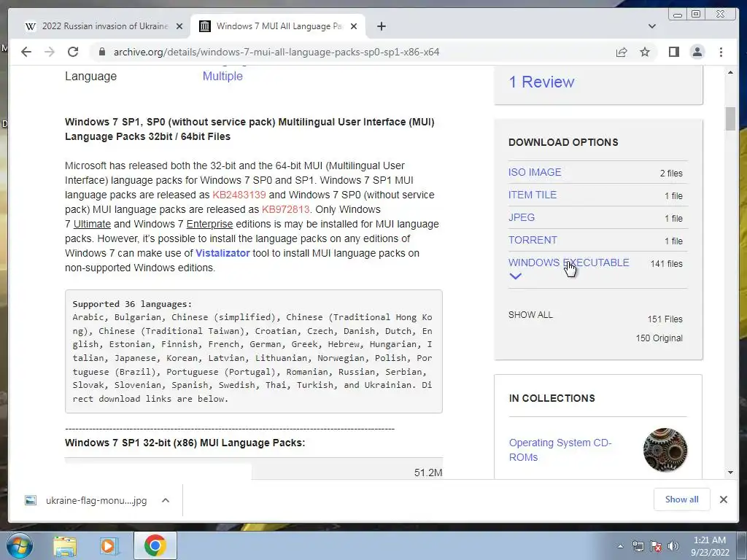This screenshot has height=560, width=747.
Task: Click the 141 files count text
Action: (667, 264)
